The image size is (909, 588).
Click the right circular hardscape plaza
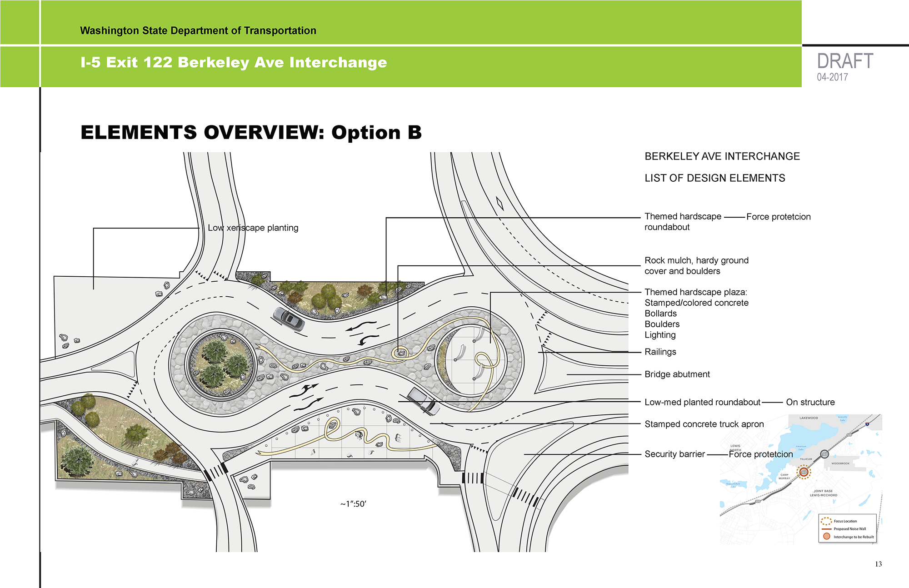(x=470, y=360)
